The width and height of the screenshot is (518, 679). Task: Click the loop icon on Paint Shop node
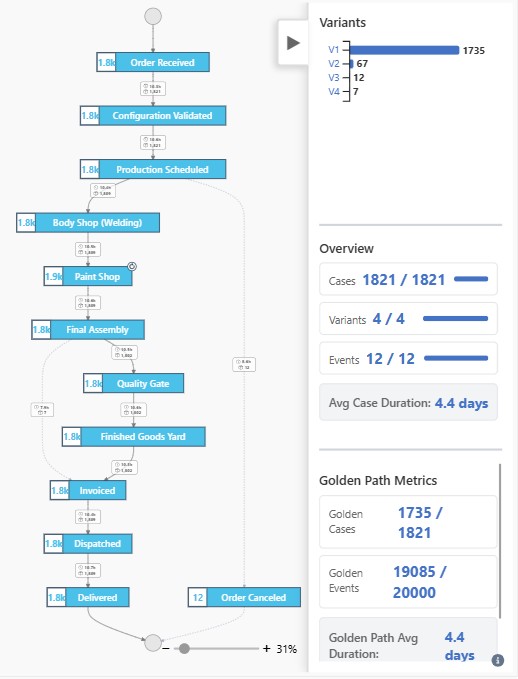[132, 267]
